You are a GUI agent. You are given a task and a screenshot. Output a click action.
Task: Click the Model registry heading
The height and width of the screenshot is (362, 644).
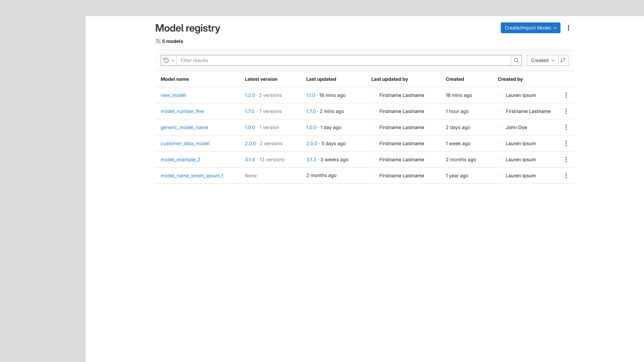point(187,28)
